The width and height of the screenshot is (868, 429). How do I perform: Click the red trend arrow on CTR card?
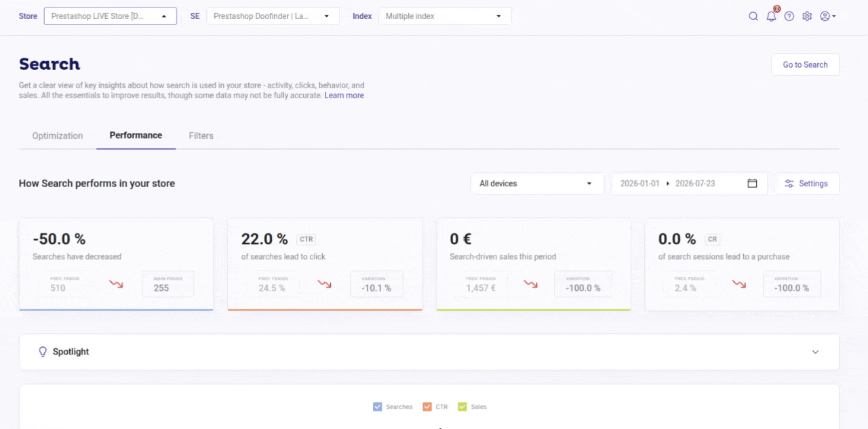click(325, 284)
